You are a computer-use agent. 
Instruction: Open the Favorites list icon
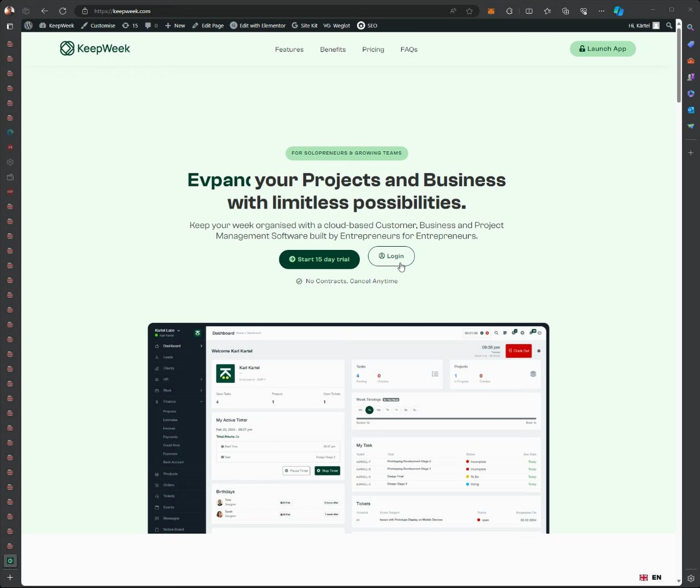[x=547, y=11]
